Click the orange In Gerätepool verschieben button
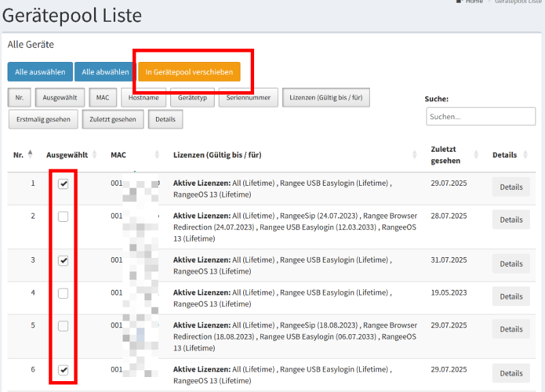 189,72
